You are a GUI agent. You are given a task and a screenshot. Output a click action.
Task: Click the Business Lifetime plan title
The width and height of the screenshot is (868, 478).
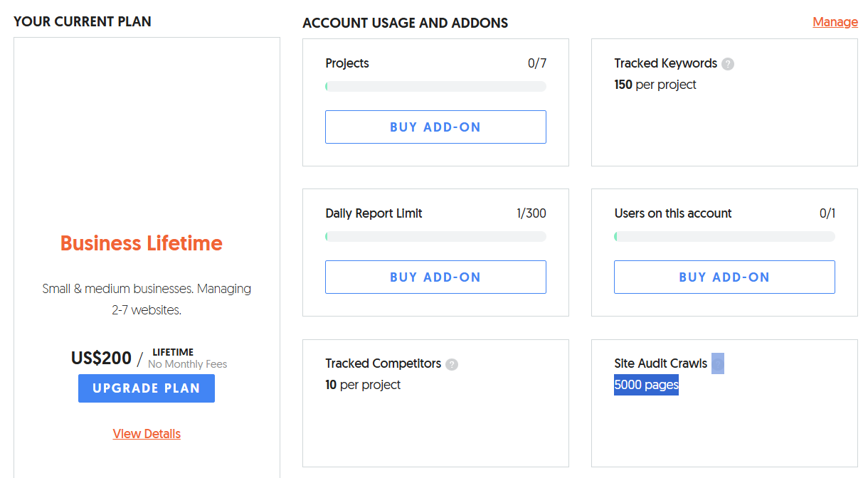coord(142,243)
